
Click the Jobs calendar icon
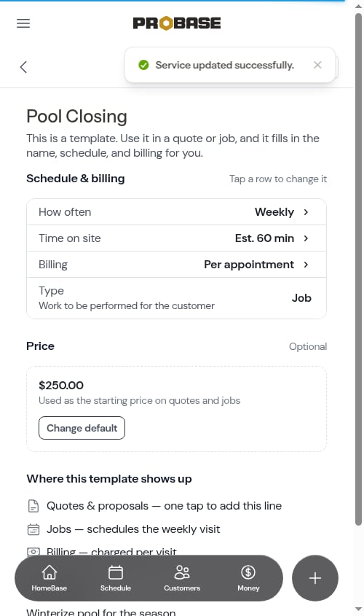point(33,529)
